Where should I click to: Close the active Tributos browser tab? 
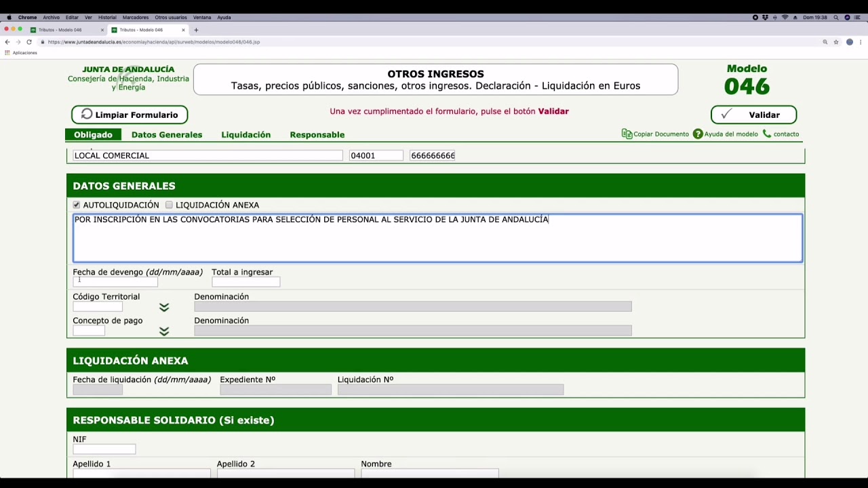point(183,30)
